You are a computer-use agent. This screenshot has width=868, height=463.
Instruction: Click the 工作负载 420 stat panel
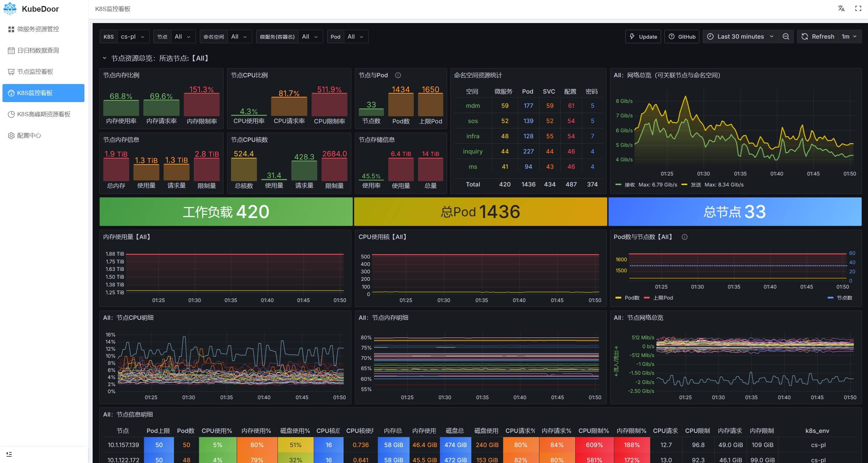pos(226,212)
